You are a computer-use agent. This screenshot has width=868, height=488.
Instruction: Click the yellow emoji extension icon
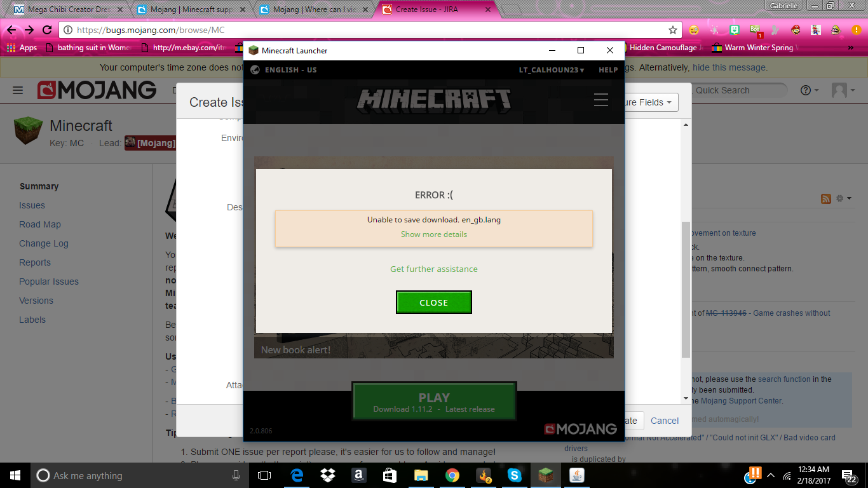695,30
